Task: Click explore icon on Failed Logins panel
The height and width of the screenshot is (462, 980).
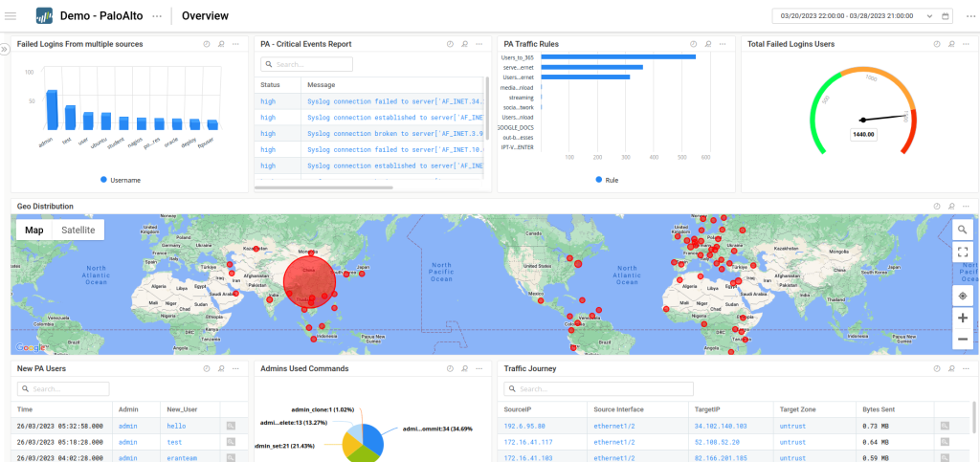Action: pos(221,44)
